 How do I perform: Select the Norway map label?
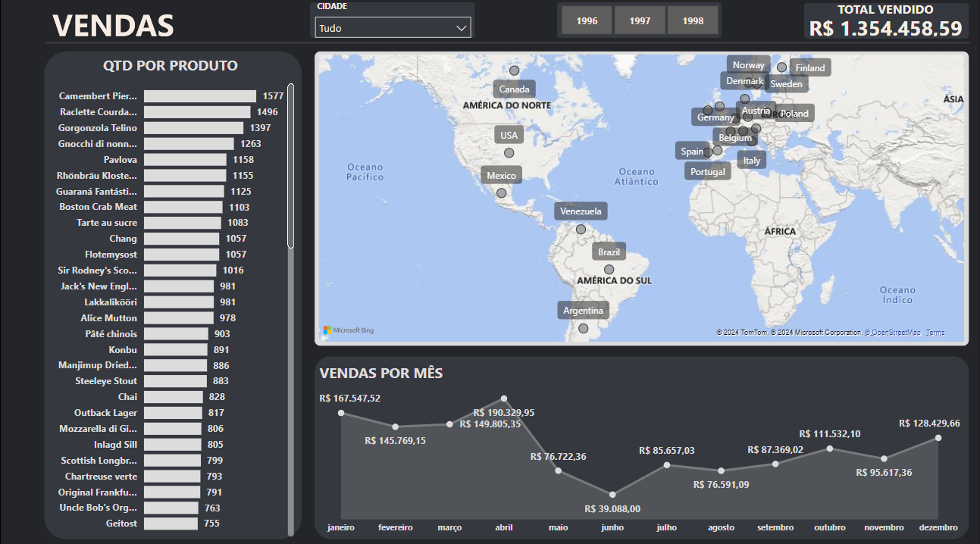point(748,65)
